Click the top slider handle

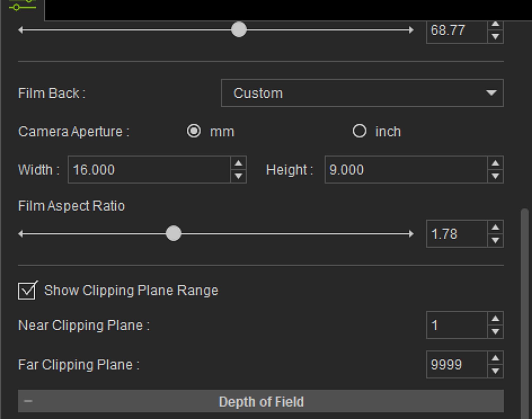[x=239, y=30]
